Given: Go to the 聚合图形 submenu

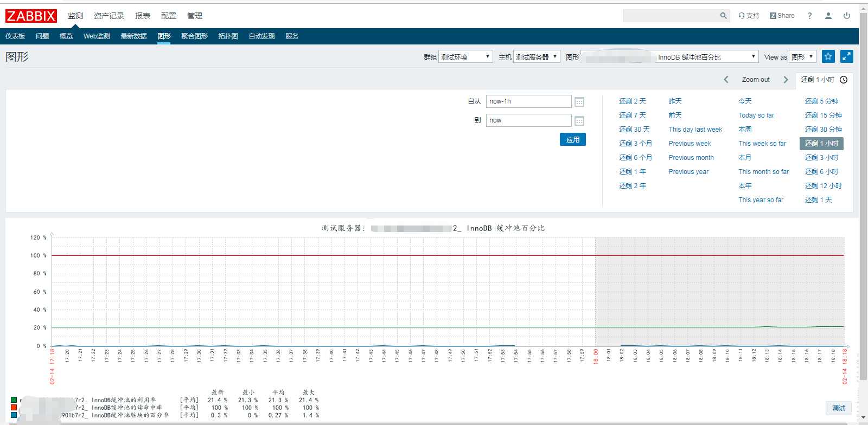Looking at the screenshot, I should 194,36.
